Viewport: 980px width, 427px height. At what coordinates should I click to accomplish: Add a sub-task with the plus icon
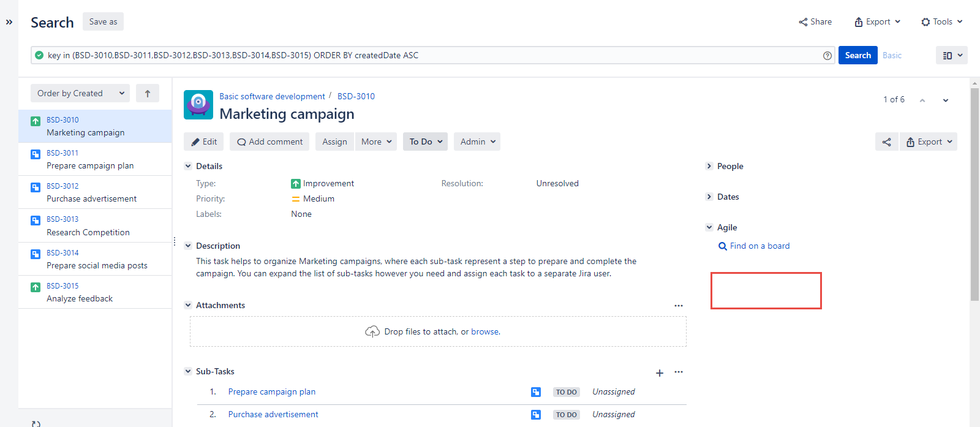pos(660,373)
